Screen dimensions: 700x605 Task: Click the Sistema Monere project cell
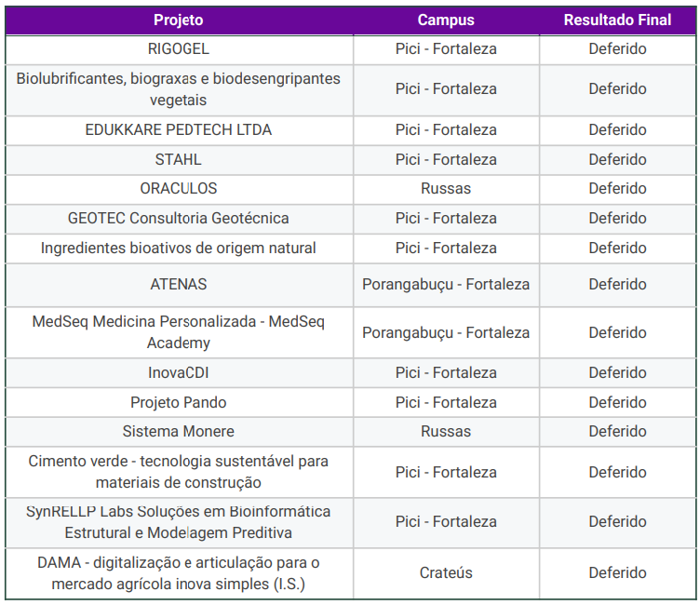pyautogui.click(x=178, y=431)
